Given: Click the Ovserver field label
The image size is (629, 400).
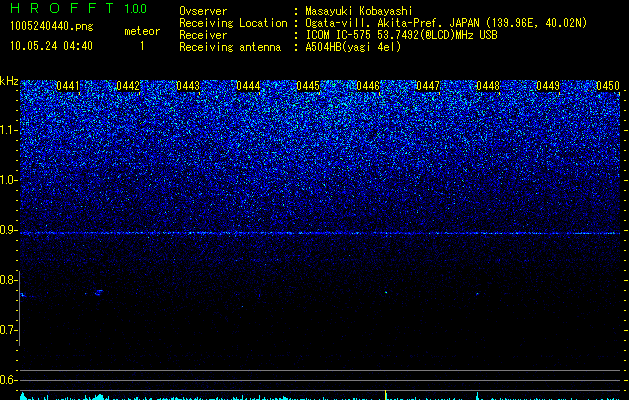Looking at the screenshot, I should point(203,11).
